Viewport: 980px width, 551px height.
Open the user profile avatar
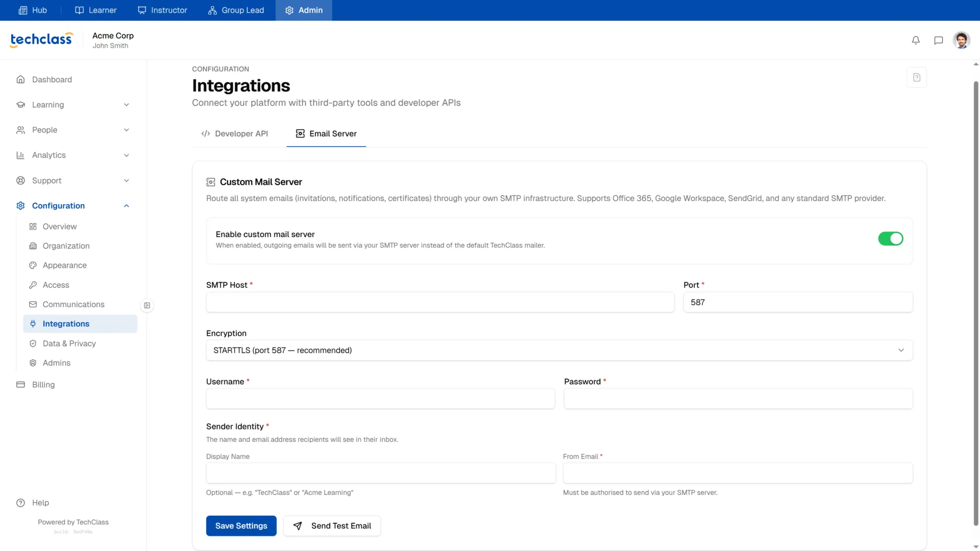pos(962,40)
